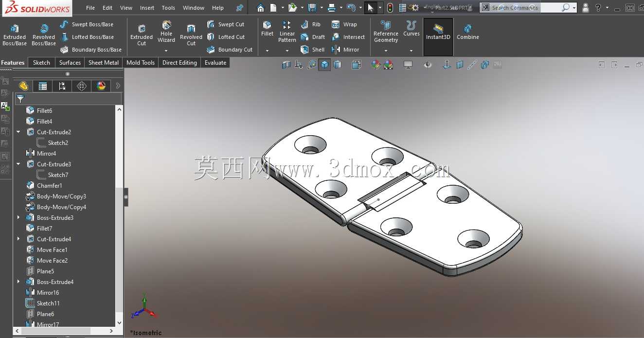
Task: Open the File menu
Action: point(90,8)
